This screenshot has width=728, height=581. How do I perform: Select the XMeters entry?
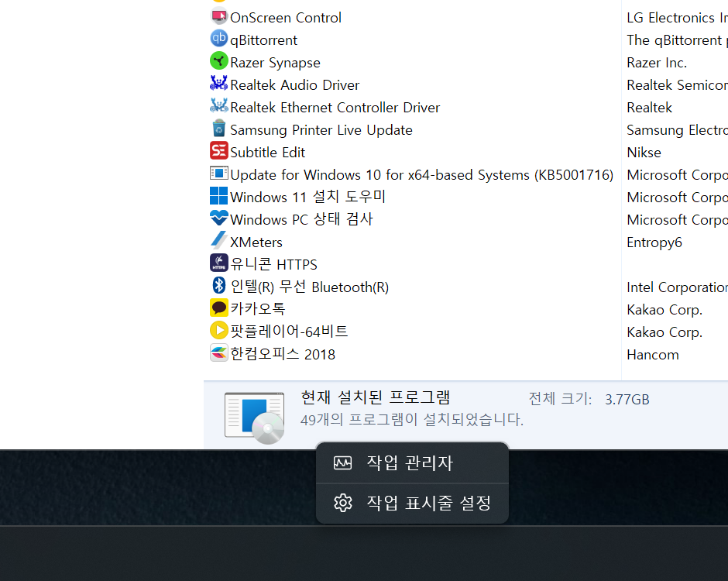tap(256, 242)
